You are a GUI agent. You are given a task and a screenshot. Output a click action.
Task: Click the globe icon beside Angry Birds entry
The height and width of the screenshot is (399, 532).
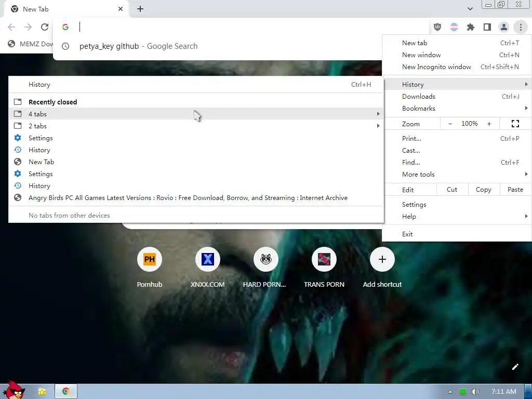click(x=18, y=198)
